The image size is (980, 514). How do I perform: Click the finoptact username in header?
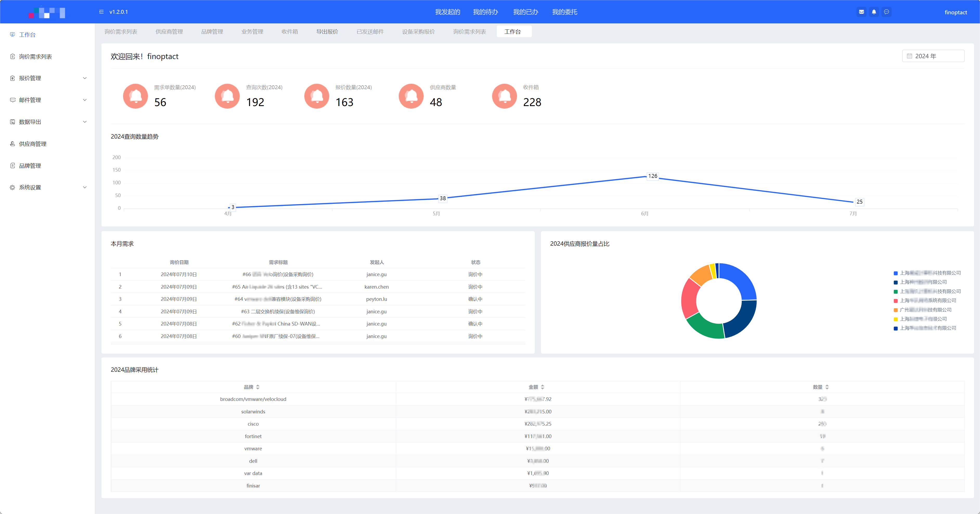955,12
